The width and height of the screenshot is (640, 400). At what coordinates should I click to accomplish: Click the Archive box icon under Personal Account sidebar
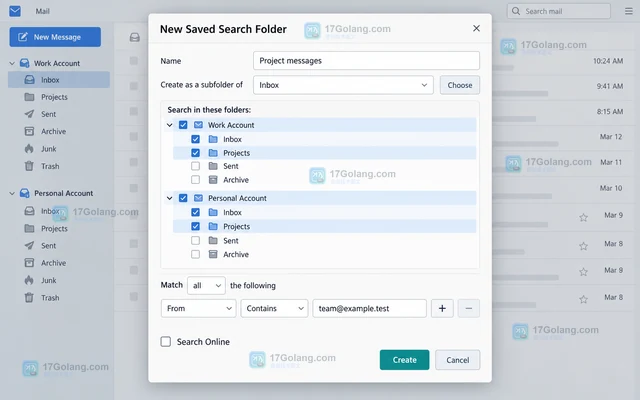29,263
